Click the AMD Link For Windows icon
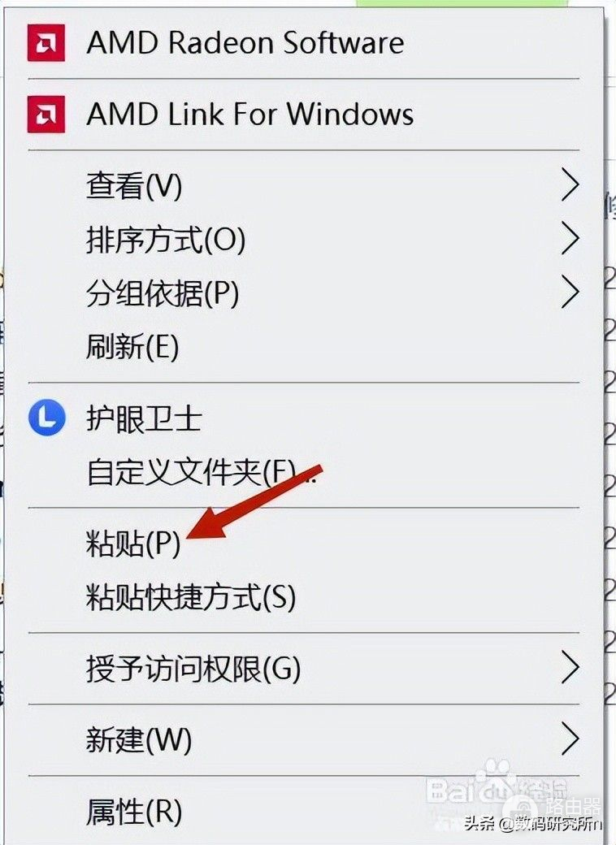Viewport: 616px width, 845px height. coord(46,115)
